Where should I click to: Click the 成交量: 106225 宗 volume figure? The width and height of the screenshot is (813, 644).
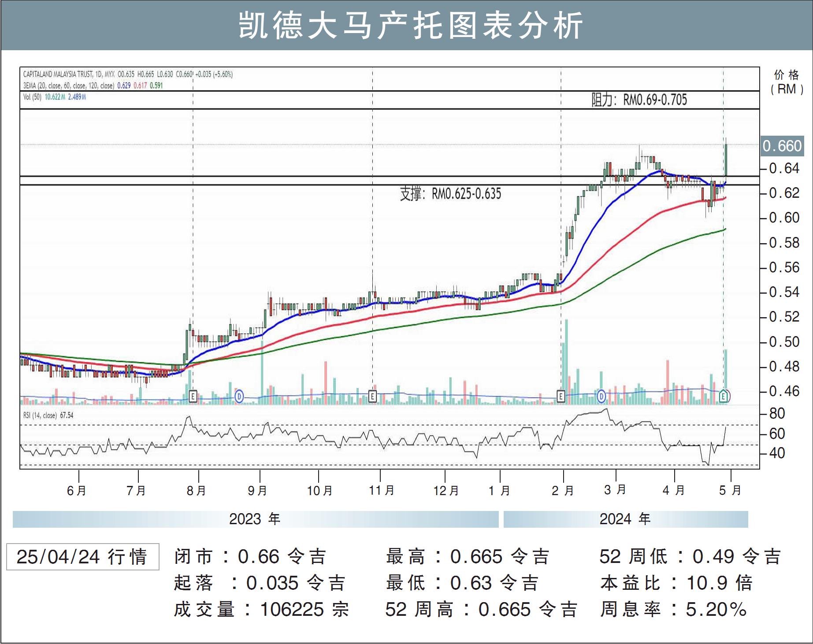pyautogui.click(x=261, y=610)
